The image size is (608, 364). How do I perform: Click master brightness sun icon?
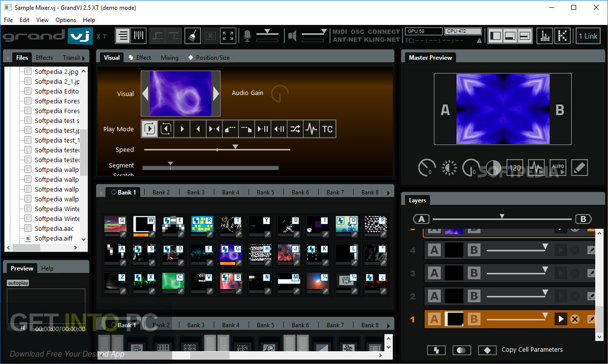coord(449,168)
